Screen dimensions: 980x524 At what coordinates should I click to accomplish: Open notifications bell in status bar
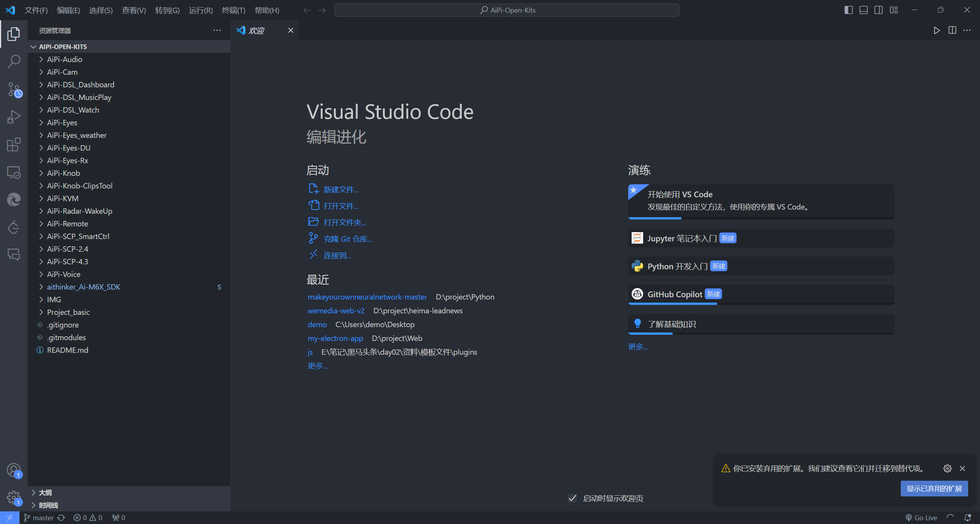pyautogui.click(x=967, y=517)
